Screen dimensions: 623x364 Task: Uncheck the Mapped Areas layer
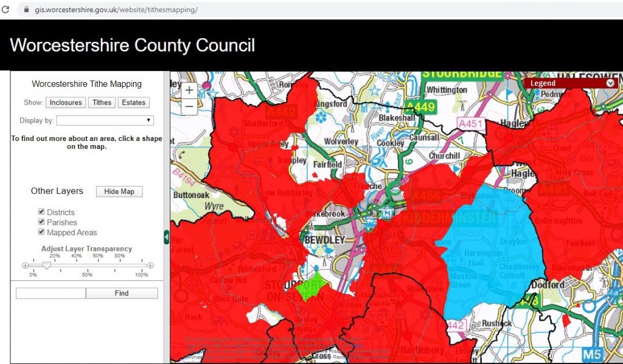tap(41, 232)
